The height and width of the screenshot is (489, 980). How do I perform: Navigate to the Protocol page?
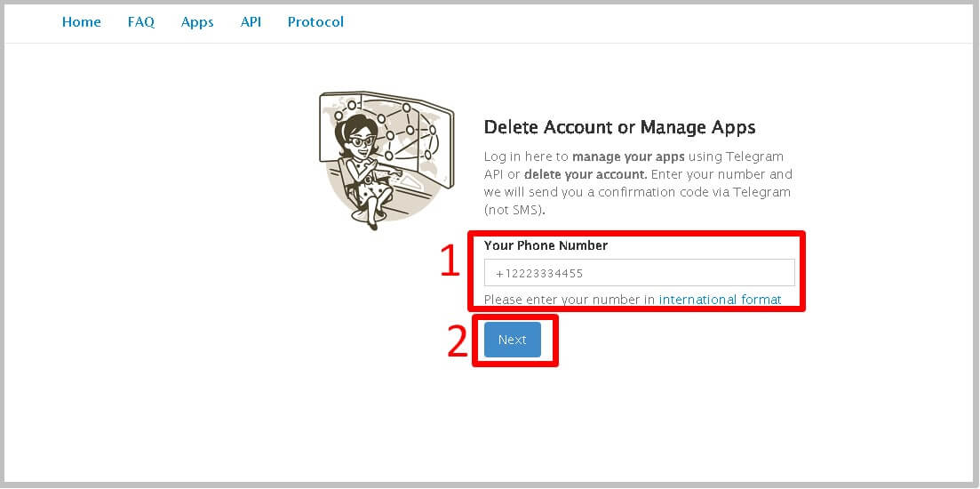coord(315,22)
